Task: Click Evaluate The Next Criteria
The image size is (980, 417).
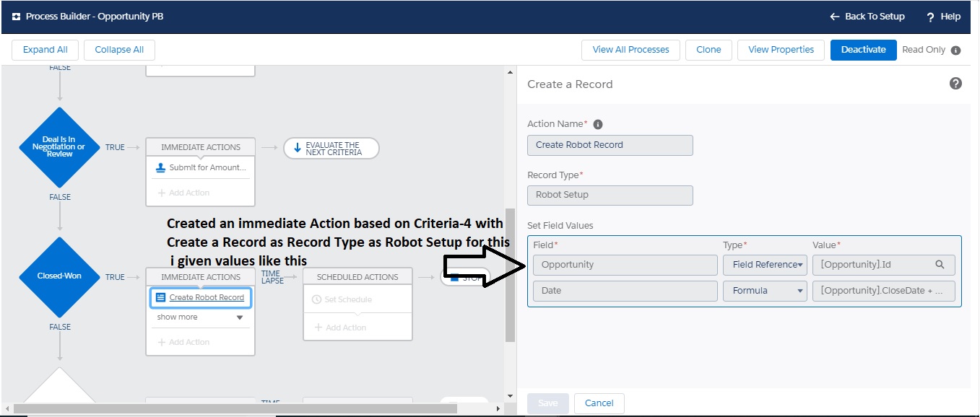Action: pos(331,149)
